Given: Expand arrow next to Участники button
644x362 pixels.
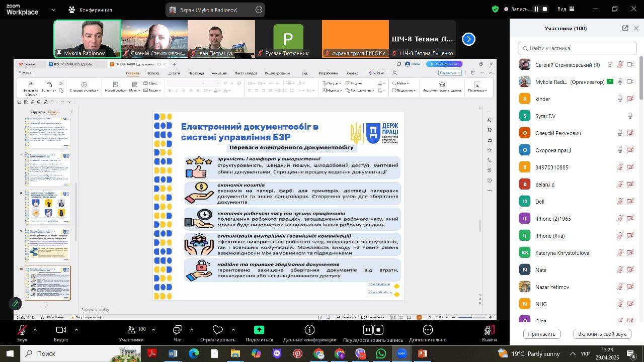Looking at the screenshot, I should [x=153, y=330].
